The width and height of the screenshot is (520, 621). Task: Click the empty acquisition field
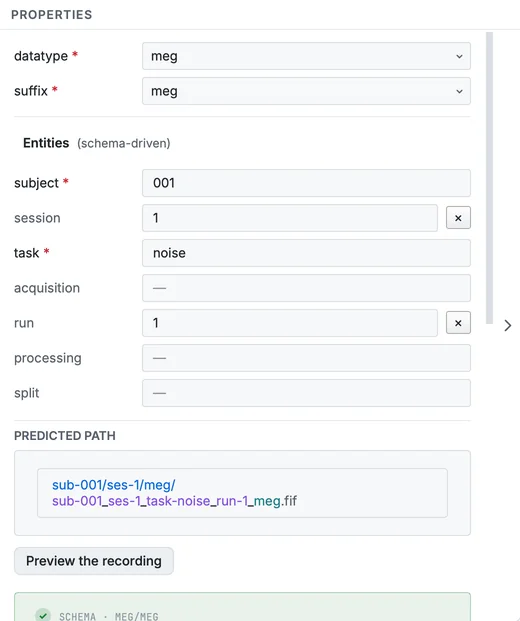pos(306,288)
